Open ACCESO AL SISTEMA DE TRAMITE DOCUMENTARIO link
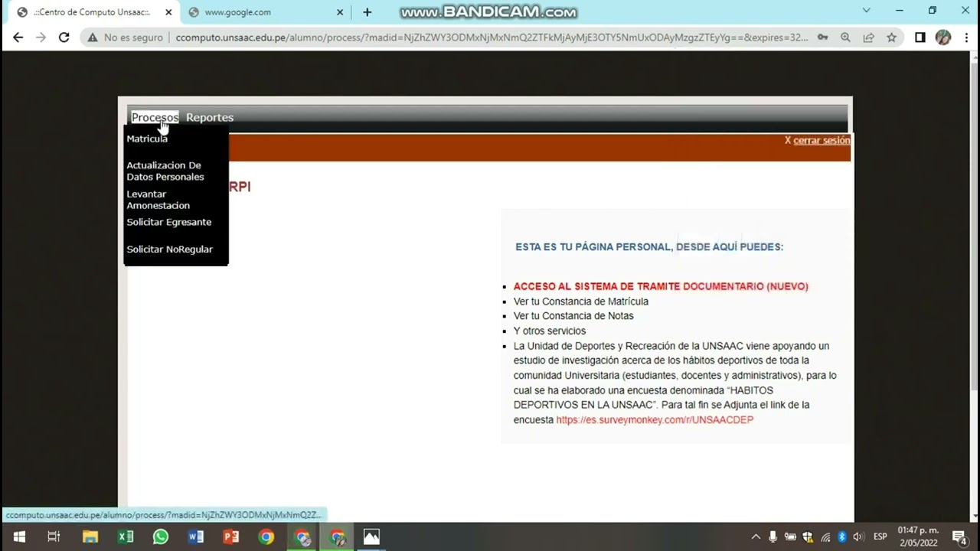Image resolution: width=980 pixels, height=551 pixels. tap(661, 286)
